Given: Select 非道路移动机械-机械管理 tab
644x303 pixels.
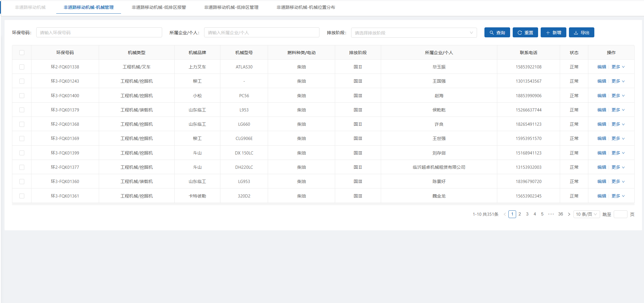Looking at the screenshot, I should 88,7.
